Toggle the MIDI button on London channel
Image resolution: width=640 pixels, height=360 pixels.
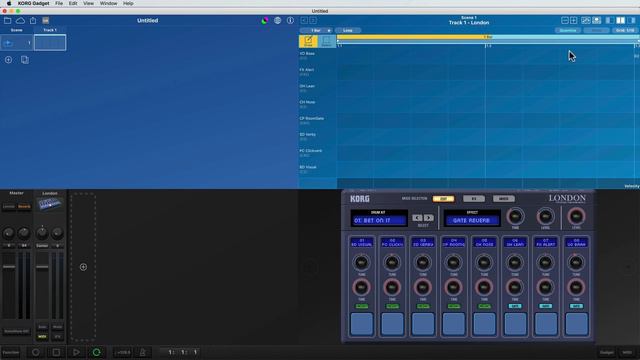coord(42,337)
